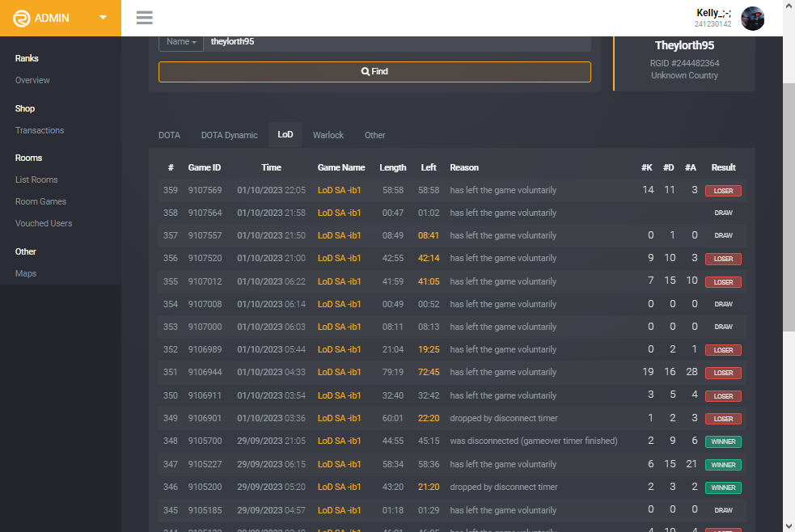Select left time 08:41 on row 357
This screenshot has height=532, width=795.
pos(429,235)
